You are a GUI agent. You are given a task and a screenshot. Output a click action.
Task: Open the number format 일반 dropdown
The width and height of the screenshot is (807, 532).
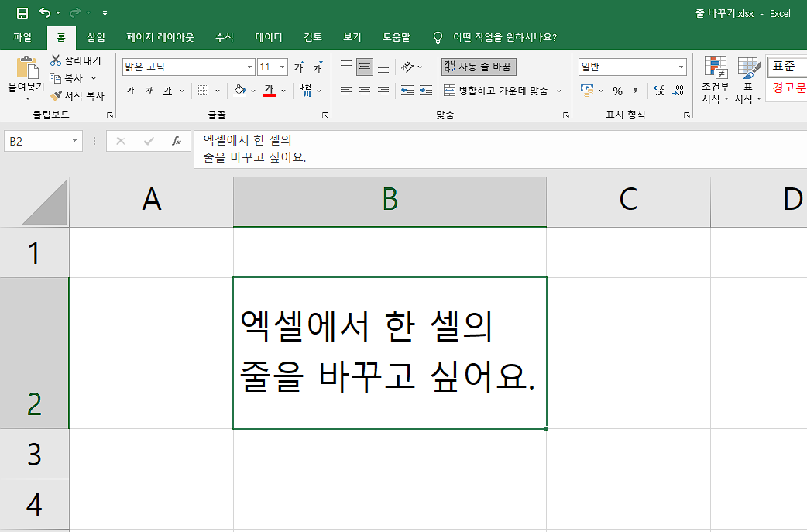point(681,67)
